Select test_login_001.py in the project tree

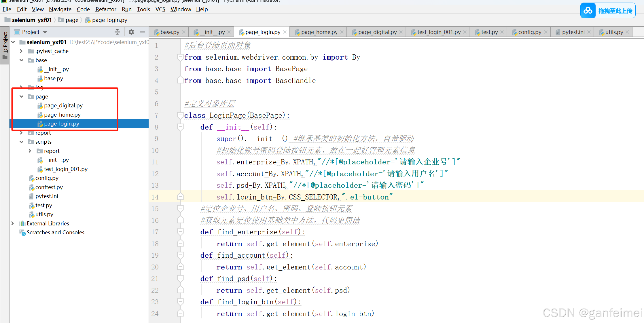[x=66, y=169]
